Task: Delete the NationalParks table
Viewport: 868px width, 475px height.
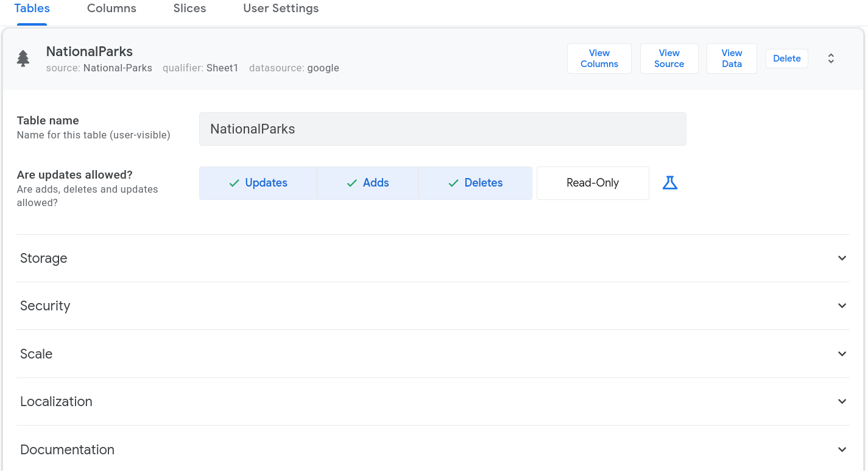Action: (787, 59)
